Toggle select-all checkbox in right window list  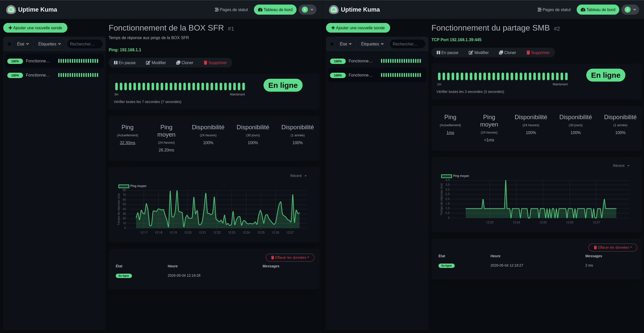[x=332, y=44]
